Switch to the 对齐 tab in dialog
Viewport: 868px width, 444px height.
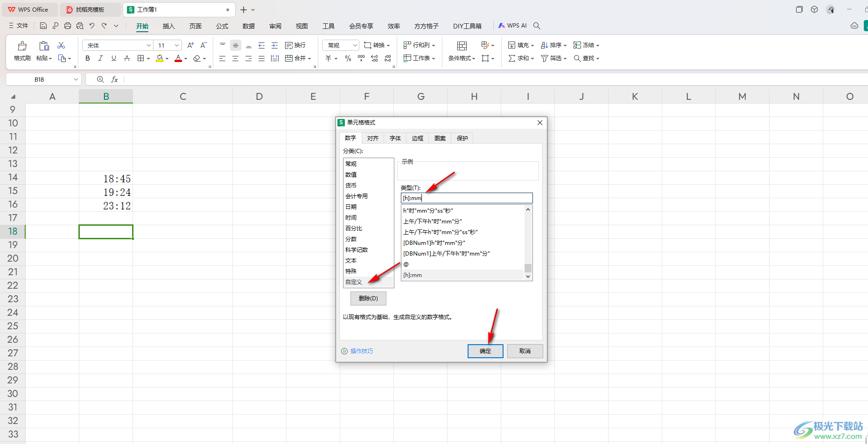373,138
